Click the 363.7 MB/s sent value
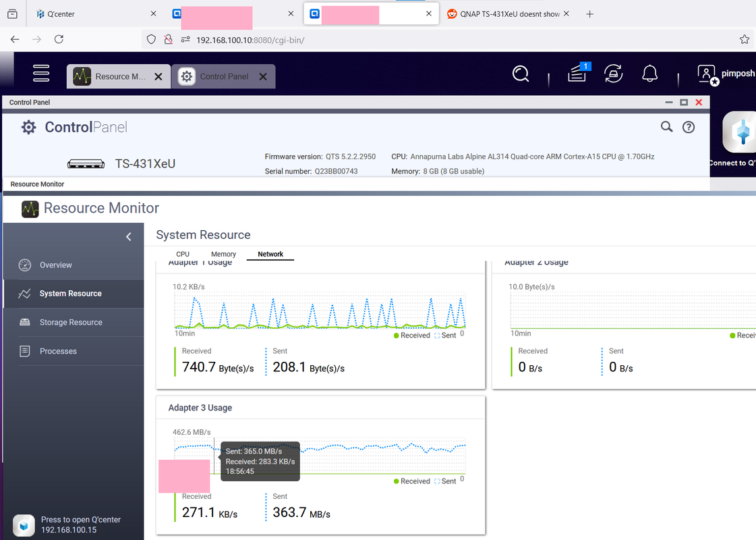This screenshot has height=540, width=756. [x=301, y=512]
